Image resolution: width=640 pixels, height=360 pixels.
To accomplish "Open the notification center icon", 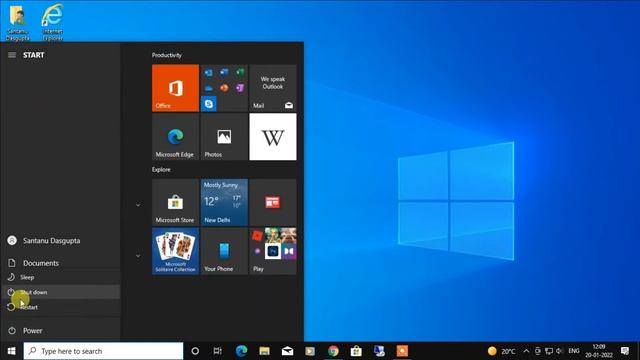I will point(625,351).
